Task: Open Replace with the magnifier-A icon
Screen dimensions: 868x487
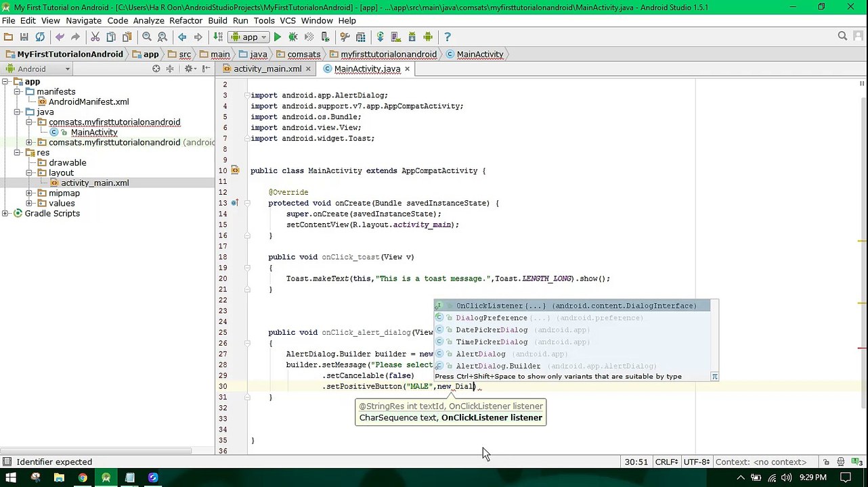Action: point(162,37)
